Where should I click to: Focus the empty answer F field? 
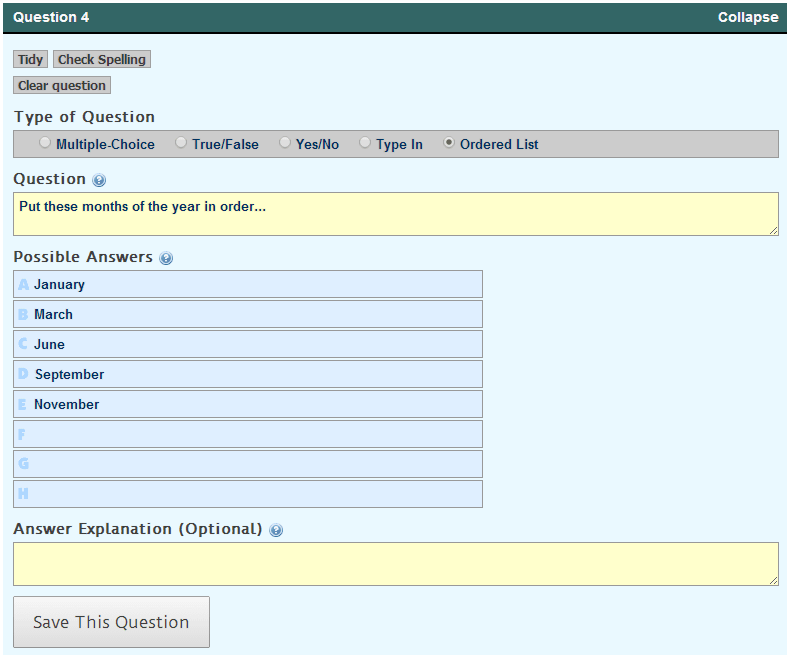[248, 434]
